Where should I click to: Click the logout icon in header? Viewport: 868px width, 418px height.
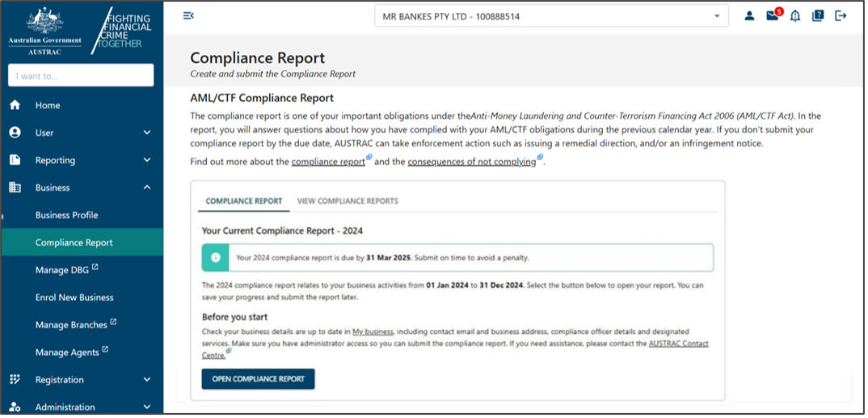click(841, 16)
